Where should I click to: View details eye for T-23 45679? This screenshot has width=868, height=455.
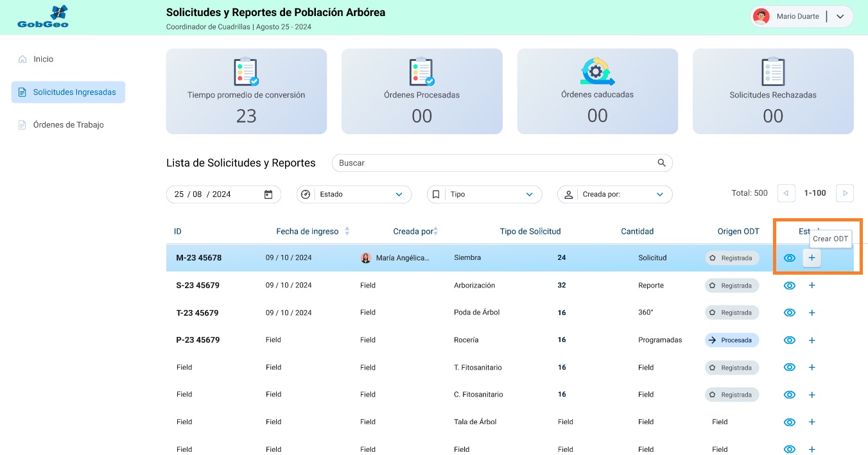[790, 313]
